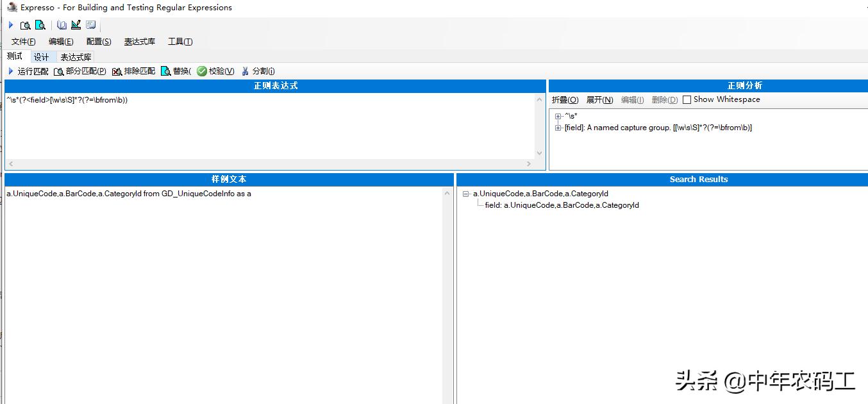Expand the [field] named capture group node
Image resolution: width=868 pixels, height=404 pixels.
point(558,128)
